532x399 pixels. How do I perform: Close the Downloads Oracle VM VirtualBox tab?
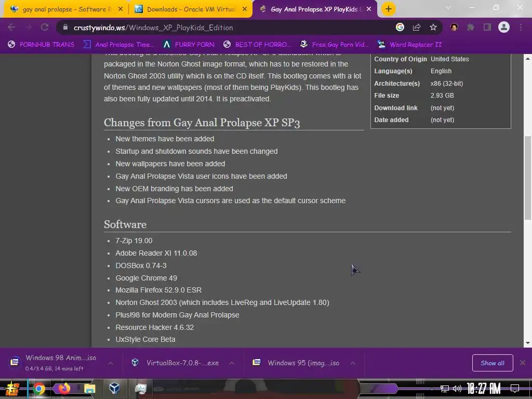(x=245, y=9)
